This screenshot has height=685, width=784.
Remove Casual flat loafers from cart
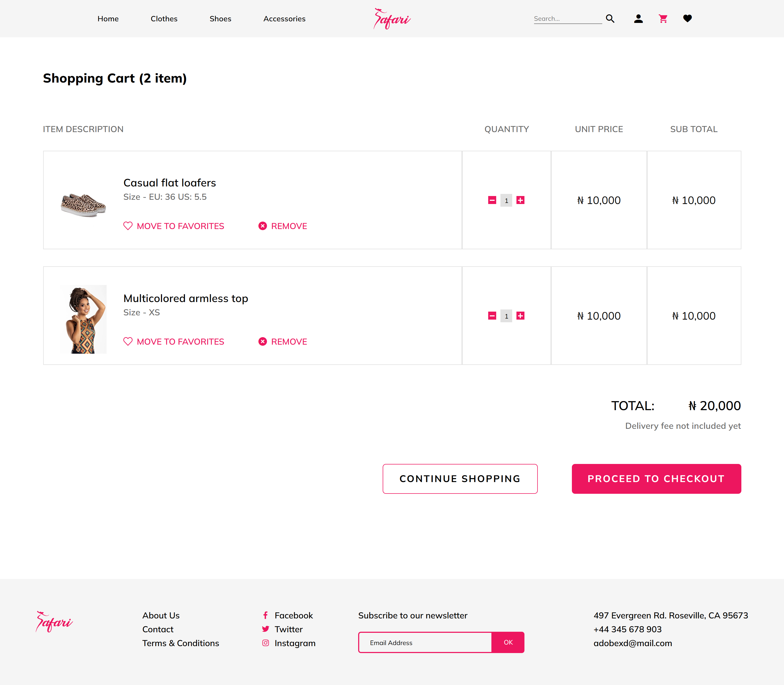283,226
